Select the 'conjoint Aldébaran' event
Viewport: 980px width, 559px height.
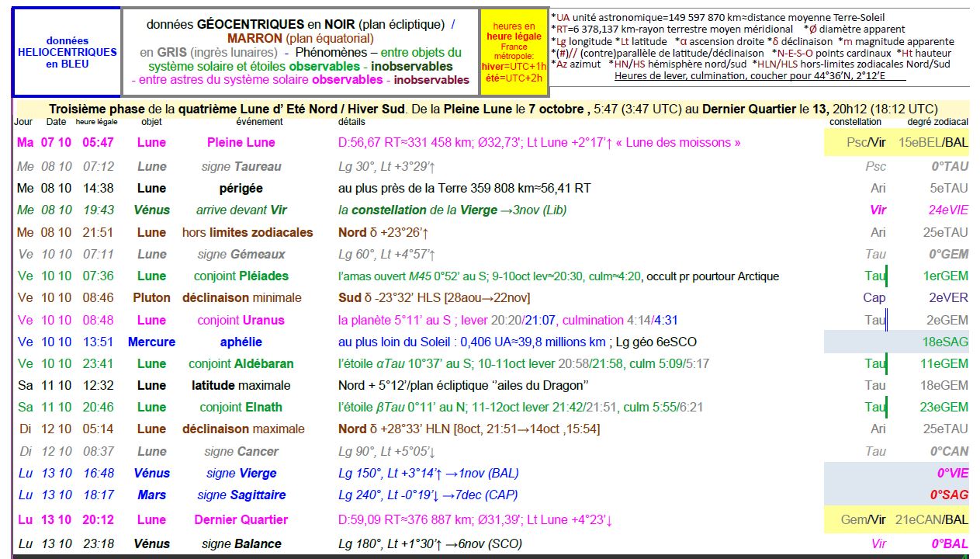(x=241, y=364)
